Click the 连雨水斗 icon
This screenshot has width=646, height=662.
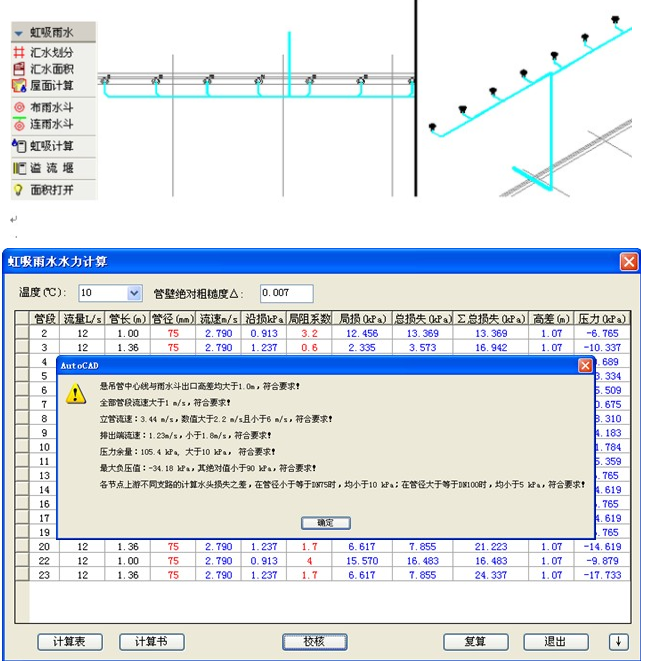coord(19,124)
